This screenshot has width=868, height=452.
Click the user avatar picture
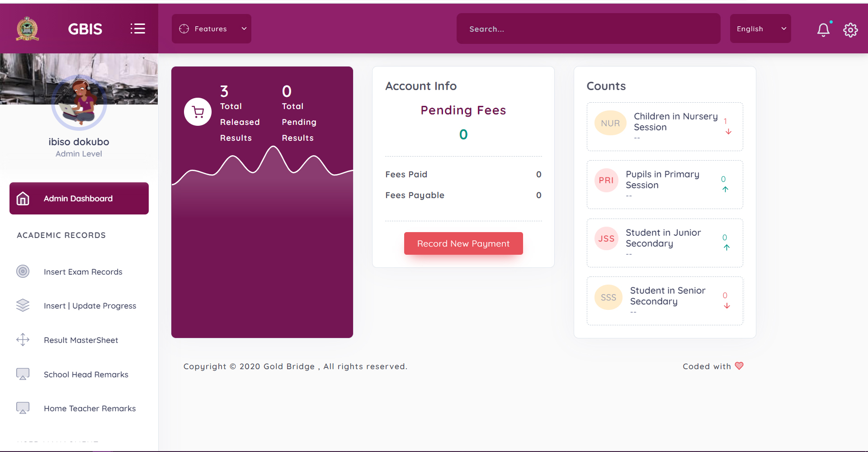(x=79, y=103)
